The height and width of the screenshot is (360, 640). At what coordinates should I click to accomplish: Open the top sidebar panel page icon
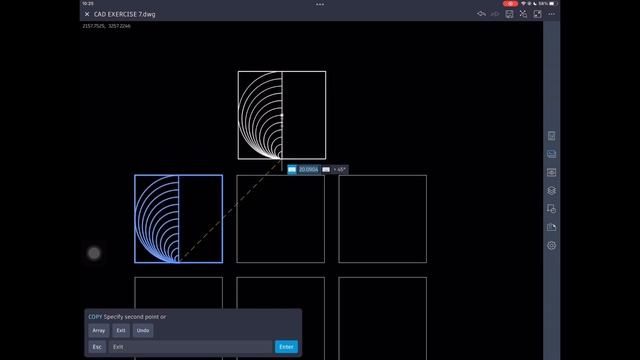pyautogui.click(x=551, y=136)
